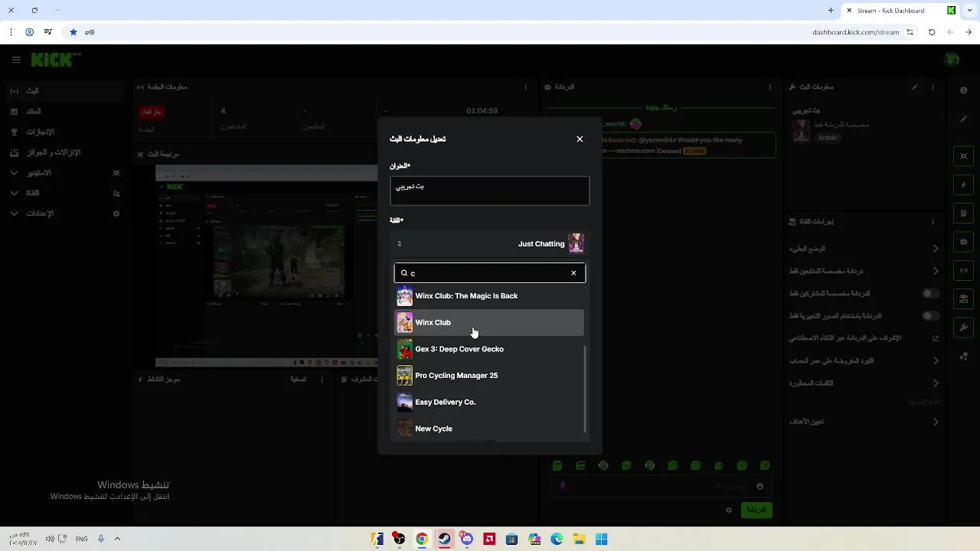The image size is (980, 551).
Task: Open Discord from the taskbar
Action: (467, 539)
